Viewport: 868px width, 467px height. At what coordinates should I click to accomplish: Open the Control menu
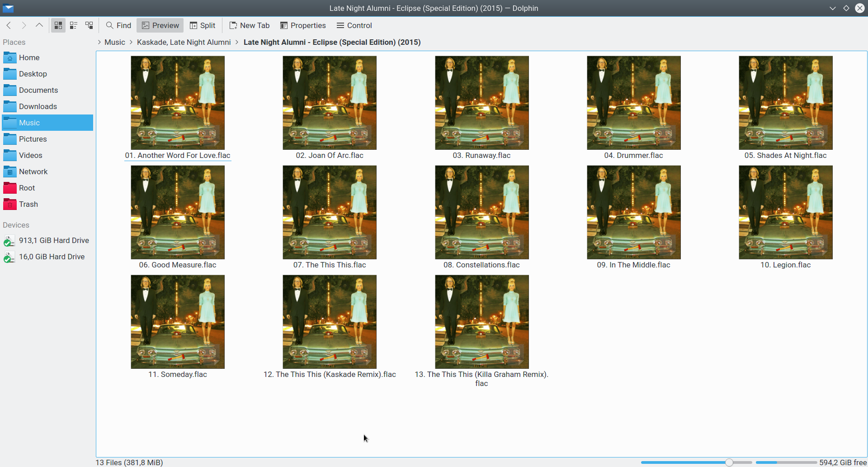354,25
